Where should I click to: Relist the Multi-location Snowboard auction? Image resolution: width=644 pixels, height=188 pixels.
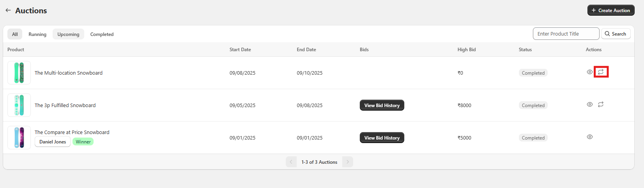coord(601,72)
